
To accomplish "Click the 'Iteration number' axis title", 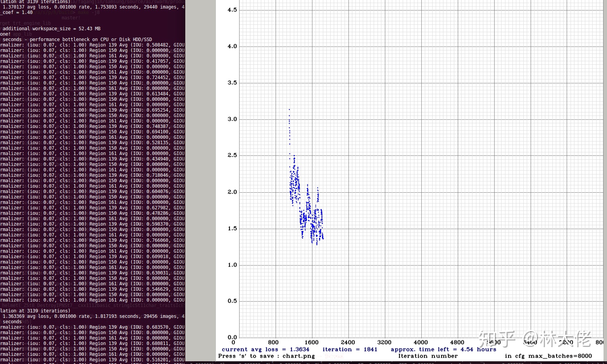I will 428,356.
